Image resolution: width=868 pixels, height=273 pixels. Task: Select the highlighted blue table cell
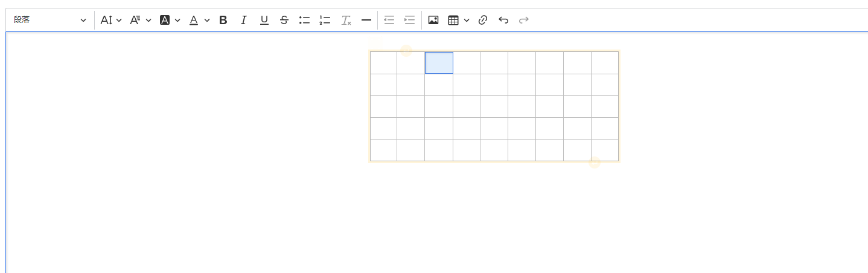439,63
